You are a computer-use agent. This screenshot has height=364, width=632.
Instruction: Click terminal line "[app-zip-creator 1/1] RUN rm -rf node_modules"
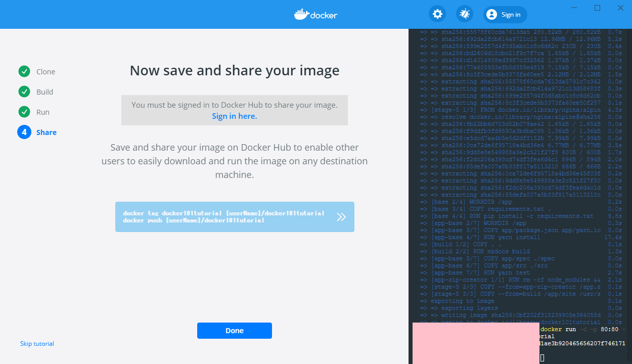click(521, 280)
